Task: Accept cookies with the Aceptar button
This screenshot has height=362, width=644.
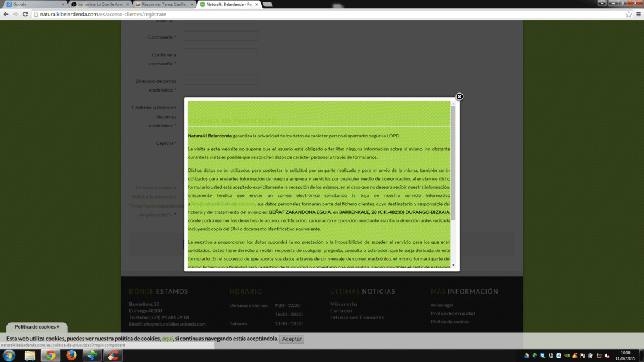Action: pyautogui.click(x=292, y=339)
